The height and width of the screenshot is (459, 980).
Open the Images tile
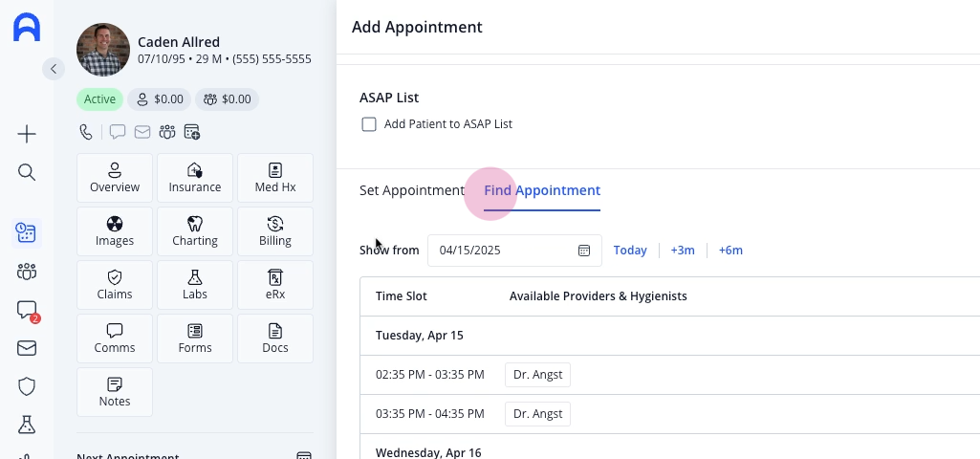click(x=115, y=232)
